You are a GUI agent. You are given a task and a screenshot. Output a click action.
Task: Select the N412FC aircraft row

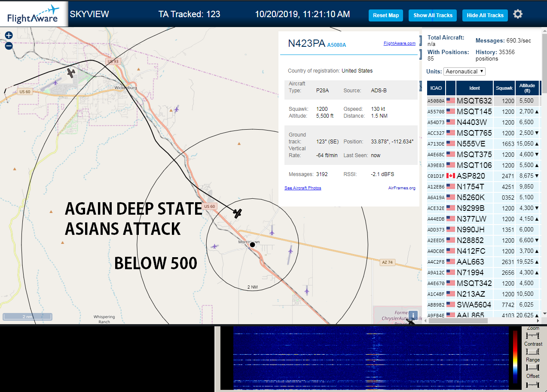[x=483, y=251]
